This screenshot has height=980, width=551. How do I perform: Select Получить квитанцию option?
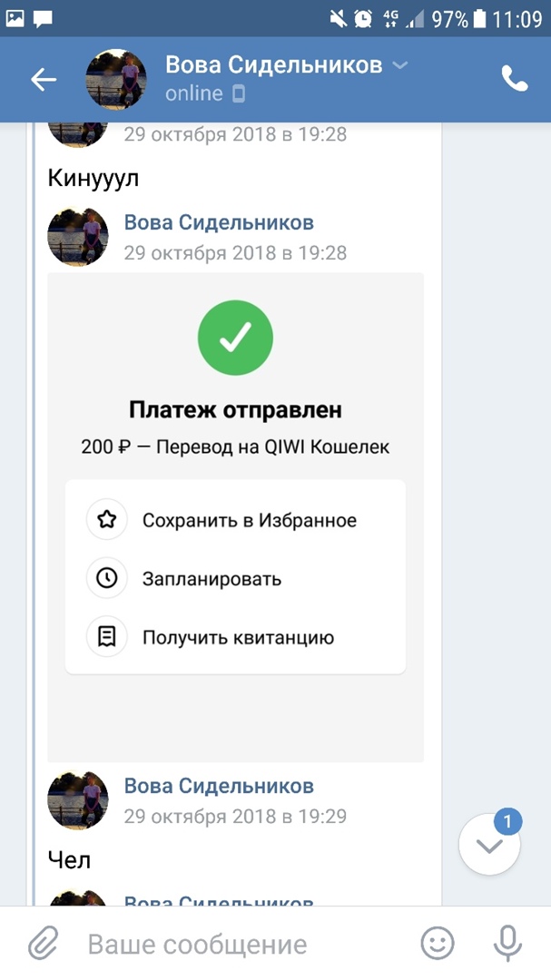pyautogui.click(x=238, y=637)
